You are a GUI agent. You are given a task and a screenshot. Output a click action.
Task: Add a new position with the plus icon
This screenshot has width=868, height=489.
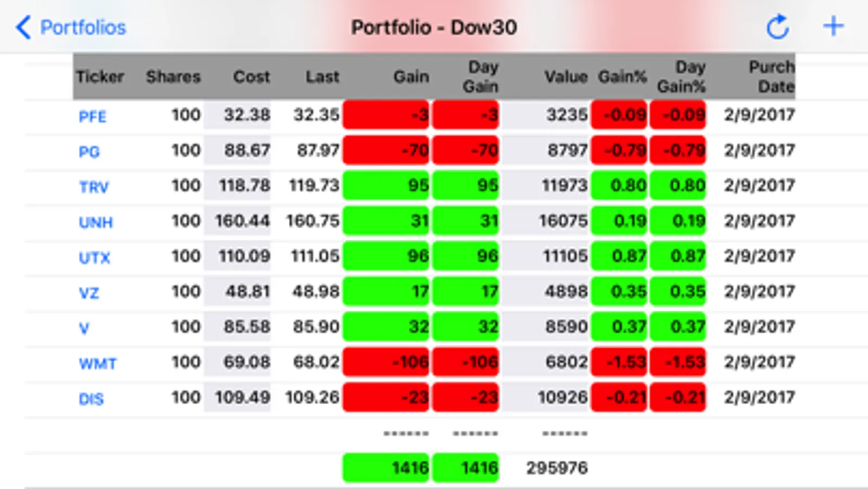point(833,26)
